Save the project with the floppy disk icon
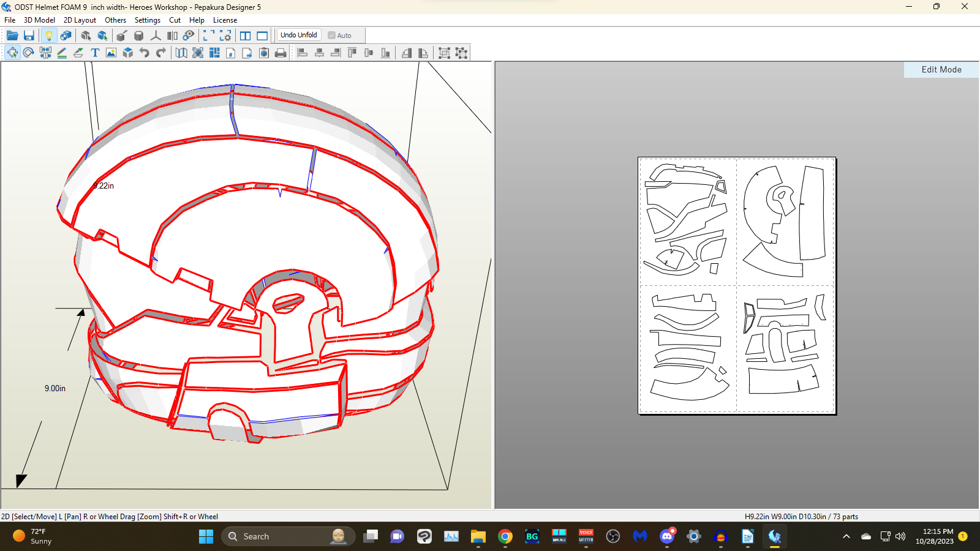Image resolution: width=980 pixels, height=551 pixels. [x=29, y=36]
